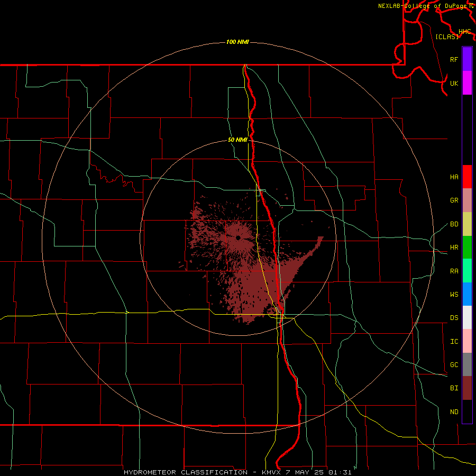476x476 pixels.
Task: Click the WS blue legend swatch
Action: [x=467, y=294]
